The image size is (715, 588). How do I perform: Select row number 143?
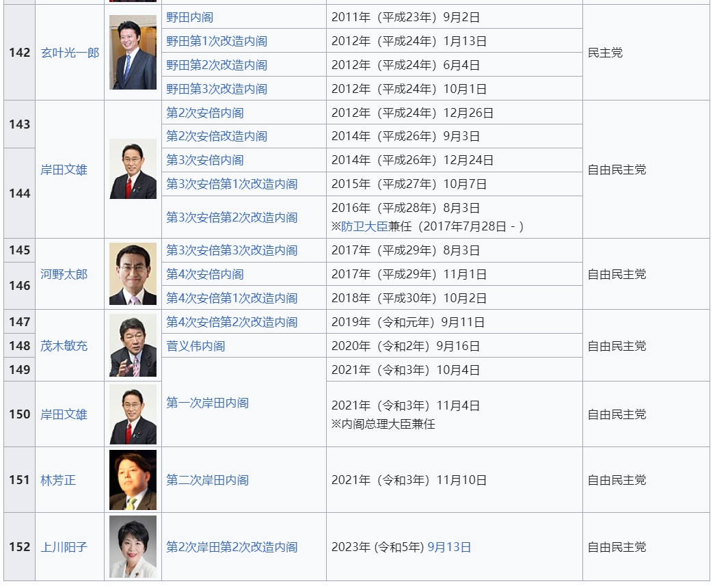(20, 124)
